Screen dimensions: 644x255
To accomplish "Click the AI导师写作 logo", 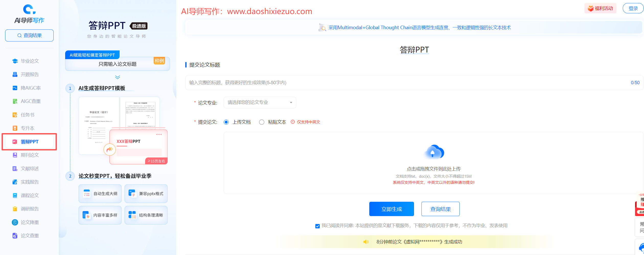I will coord(29,14).
